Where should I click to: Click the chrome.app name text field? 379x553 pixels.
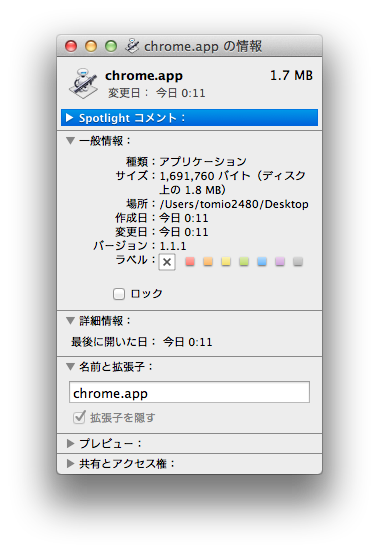pyautogui.click(x=189, y=392)
